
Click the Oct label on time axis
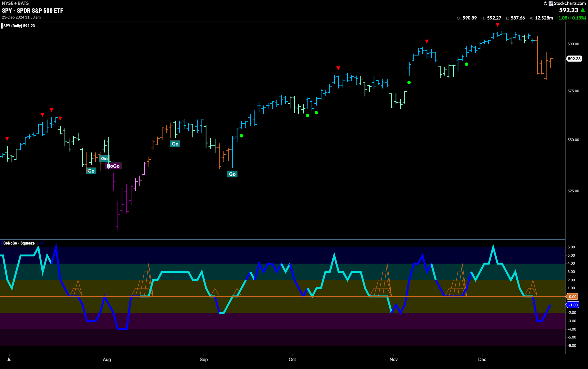(292, 360)
